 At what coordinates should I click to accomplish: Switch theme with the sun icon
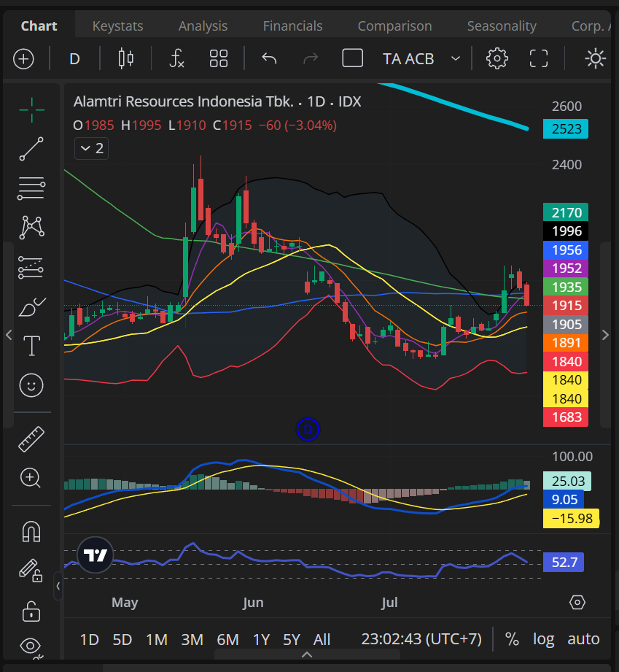coord(595,58)
